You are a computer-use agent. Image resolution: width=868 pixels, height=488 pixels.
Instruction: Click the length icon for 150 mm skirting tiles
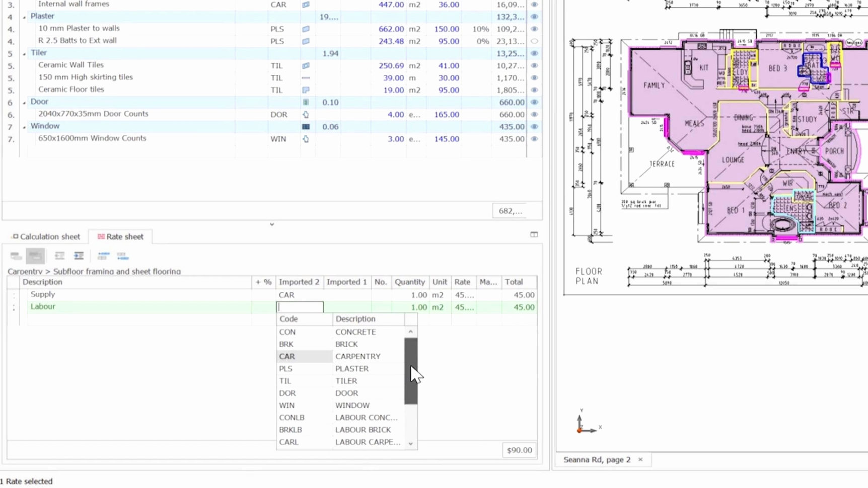(306, 78)
